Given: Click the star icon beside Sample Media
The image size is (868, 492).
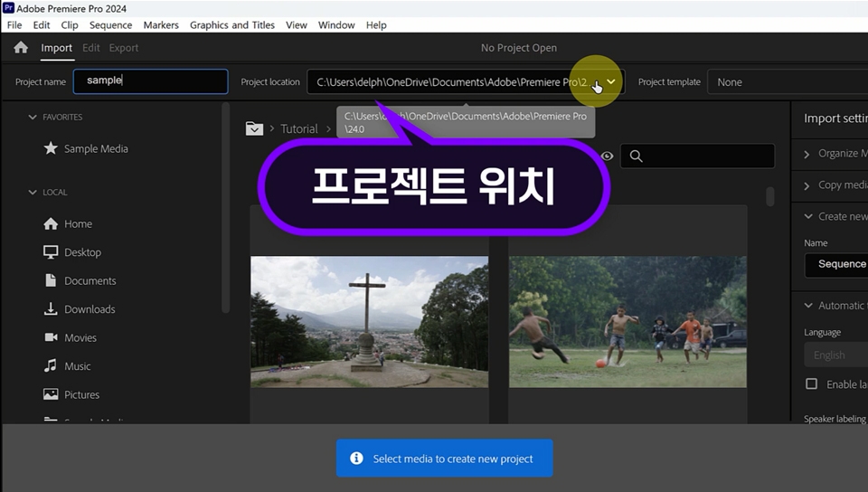Looking at the screenshot, I should click(51, 148).
